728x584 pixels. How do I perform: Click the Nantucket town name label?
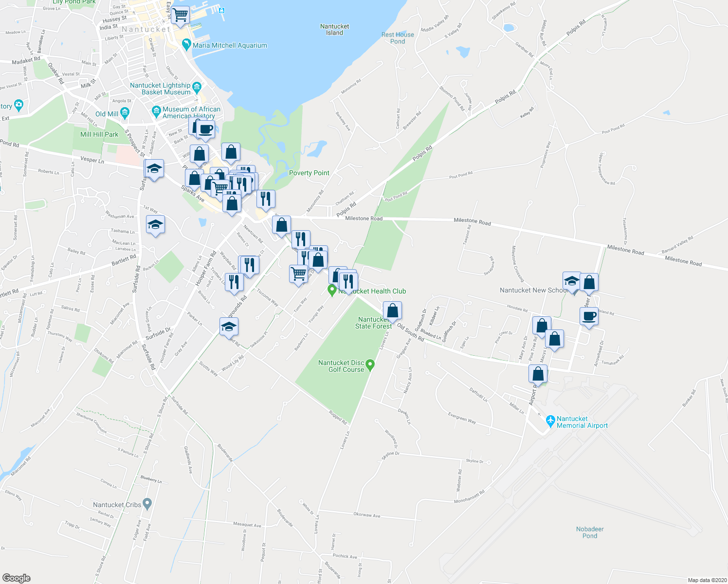pyautogui.click(x=146, y=29)
